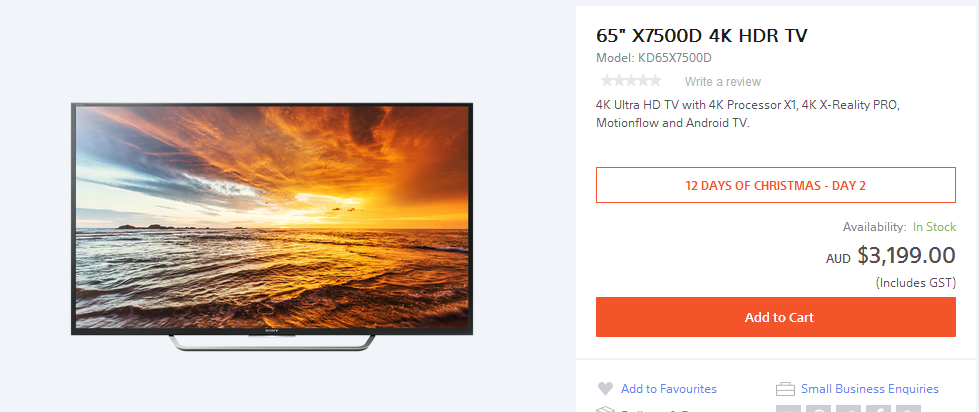The image size is (979, 412).
Task: Share the product on Google Plus
Action: [908, 409]
